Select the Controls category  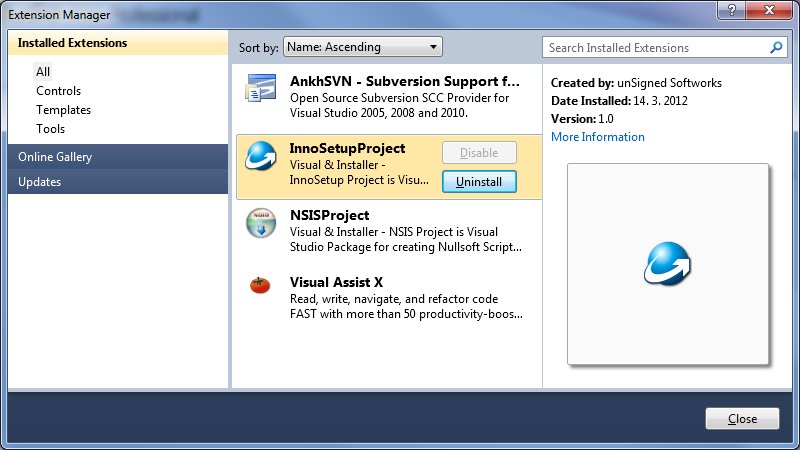coord(58,91)
